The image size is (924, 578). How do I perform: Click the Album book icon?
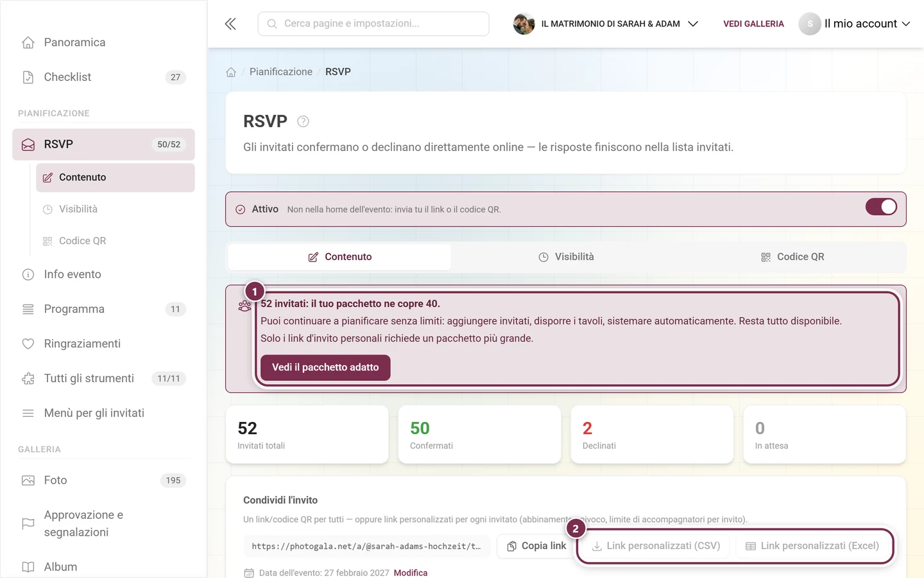[x=28, y=567]
